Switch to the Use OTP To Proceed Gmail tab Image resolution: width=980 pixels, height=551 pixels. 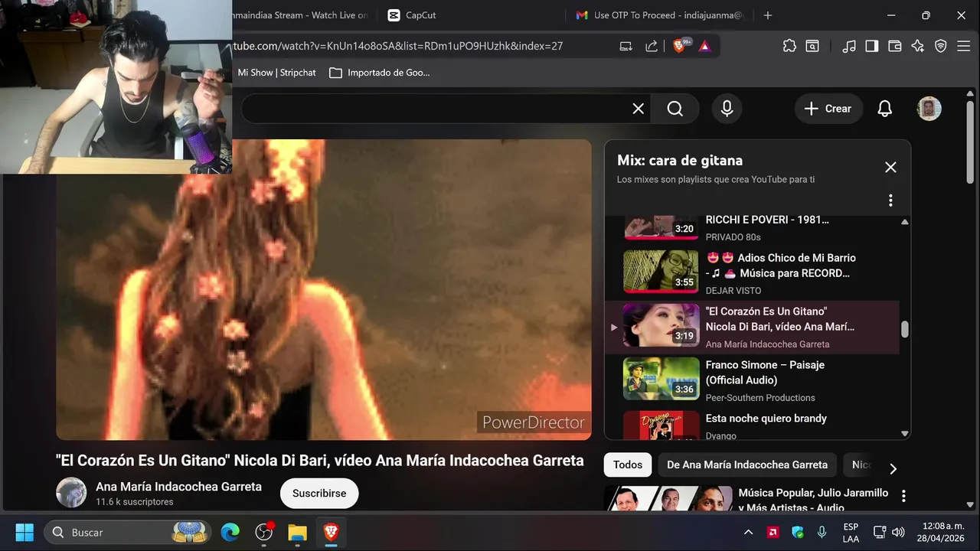[658, 15]
